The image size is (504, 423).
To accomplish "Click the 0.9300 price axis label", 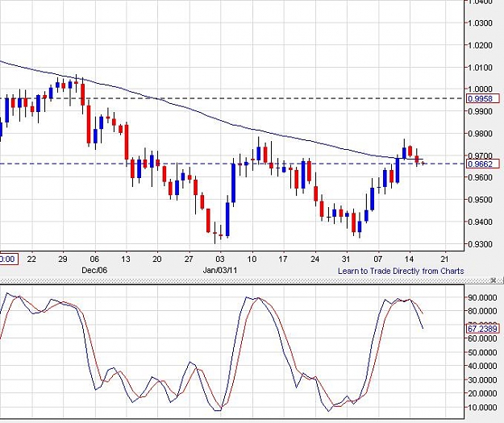I will (481, 244).
